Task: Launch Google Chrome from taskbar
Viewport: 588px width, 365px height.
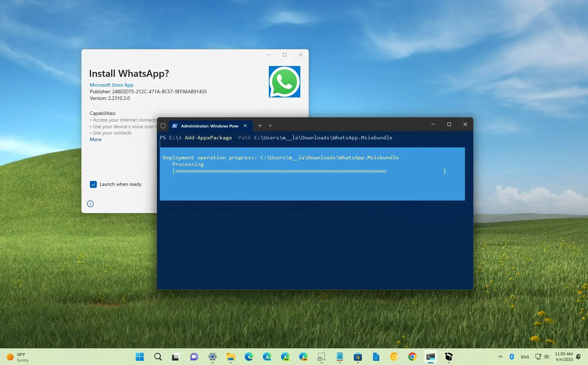Action: click(413, 357)
